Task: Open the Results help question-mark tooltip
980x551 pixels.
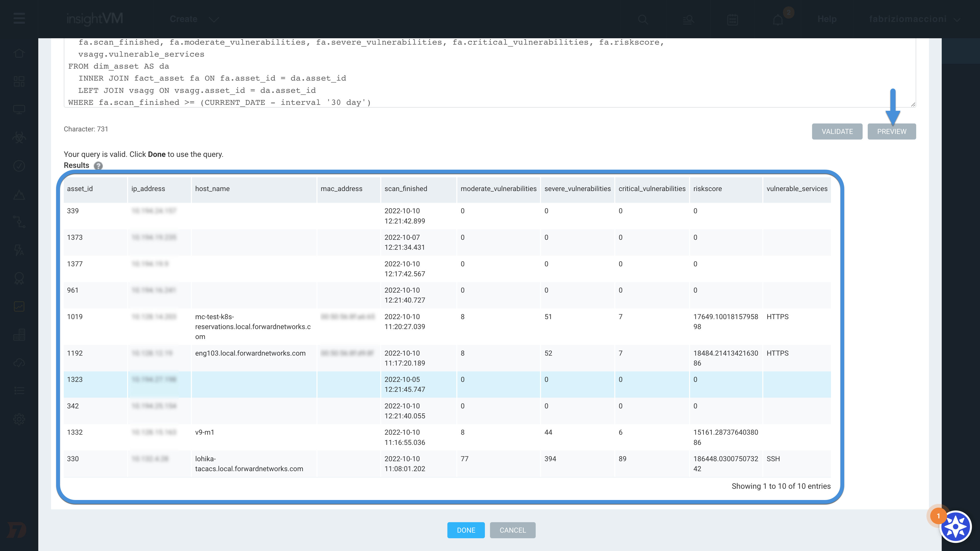Action: tap(98, 166)
